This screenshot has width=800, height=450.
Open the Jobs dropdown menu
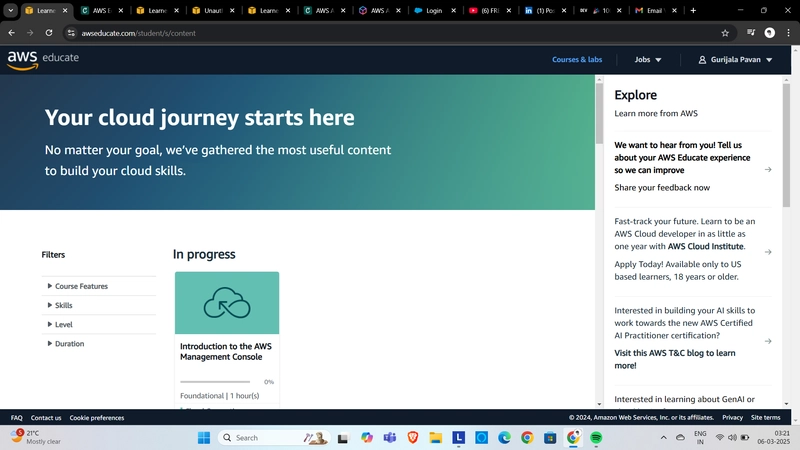click(648, 60)
